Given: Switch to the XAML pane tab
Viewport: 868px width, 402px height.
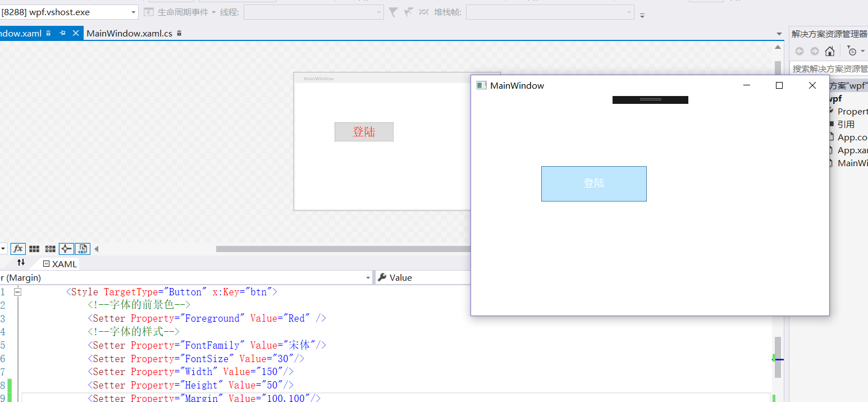Looking at the screenshot, I should coord(60,264).
